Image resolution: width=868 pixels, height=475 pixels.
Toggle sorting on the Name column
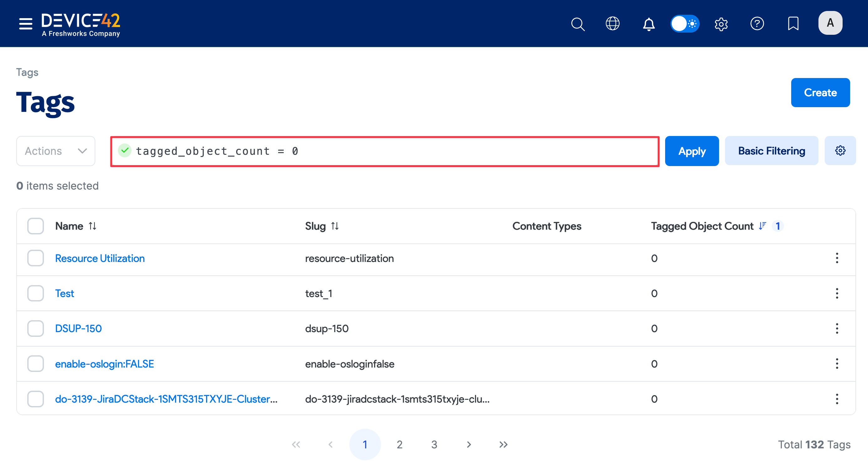coord(92,226)
